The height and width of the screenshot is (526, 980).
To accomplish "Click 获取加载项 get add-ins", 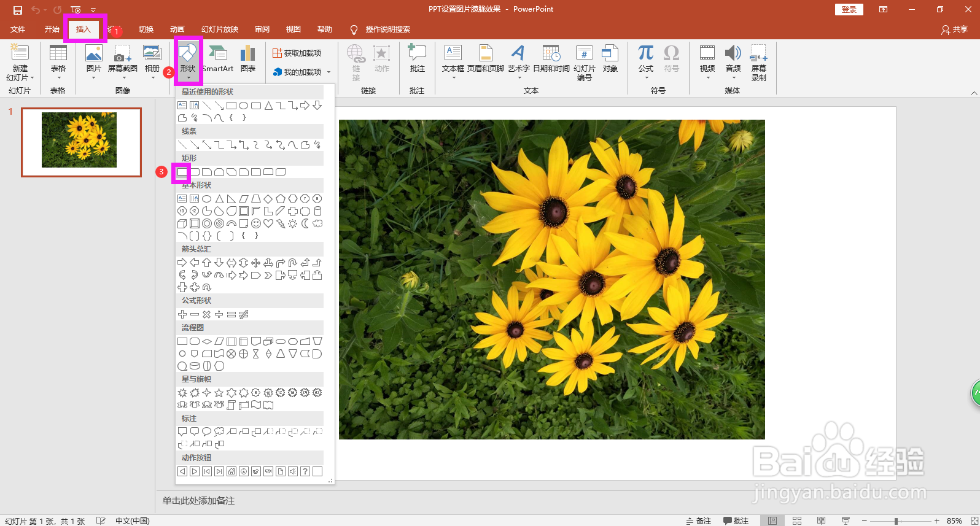I will click(297, 53).
